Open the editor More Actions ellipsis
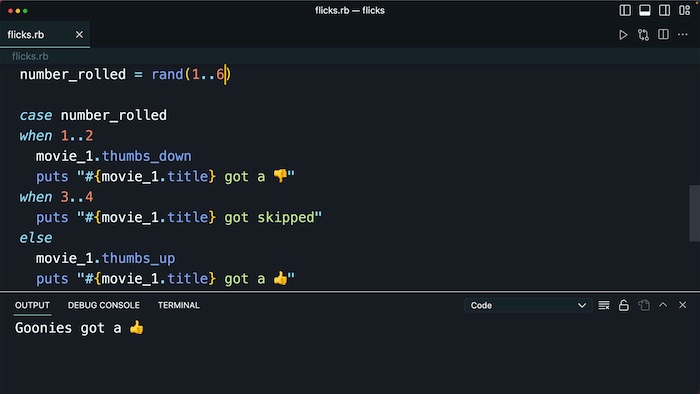This screenshot has width=700, height=394. (683, 34)
